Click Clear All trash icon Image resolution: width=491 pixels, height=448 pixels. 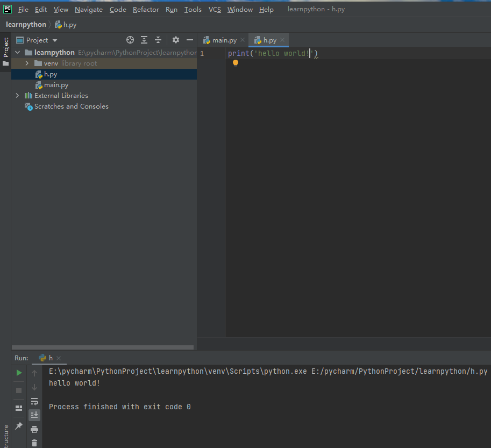pyautogui.click(x=34, y=443)
